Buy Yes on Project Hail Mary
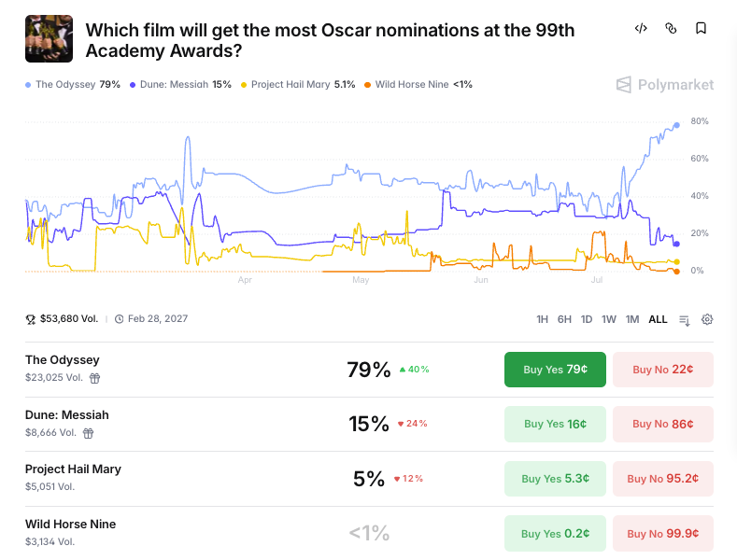Viewport: 737px width, 560px height. point(555,479)
